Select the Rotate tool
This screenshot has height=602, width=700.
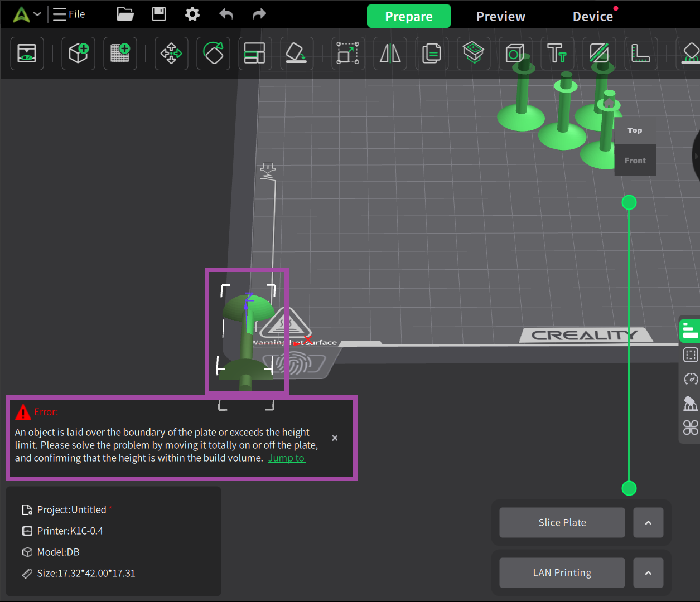pos(213,54)
